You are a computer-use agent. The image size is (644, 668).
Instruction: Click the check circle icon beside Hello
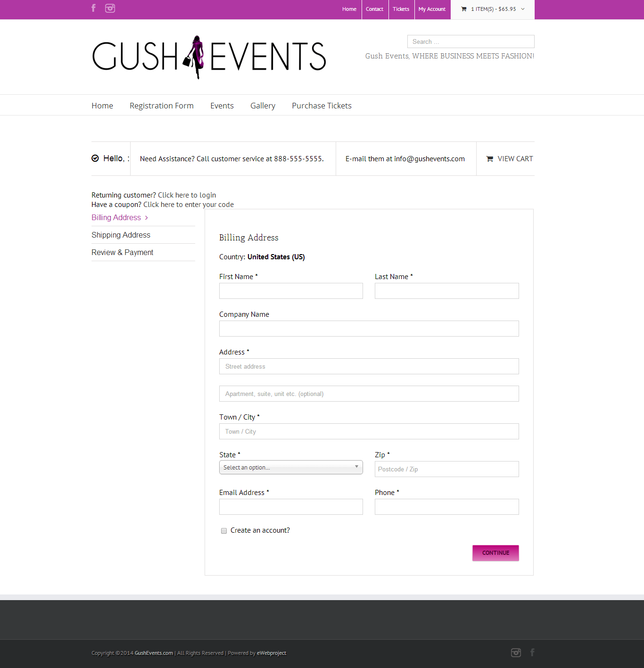point(95,158)
